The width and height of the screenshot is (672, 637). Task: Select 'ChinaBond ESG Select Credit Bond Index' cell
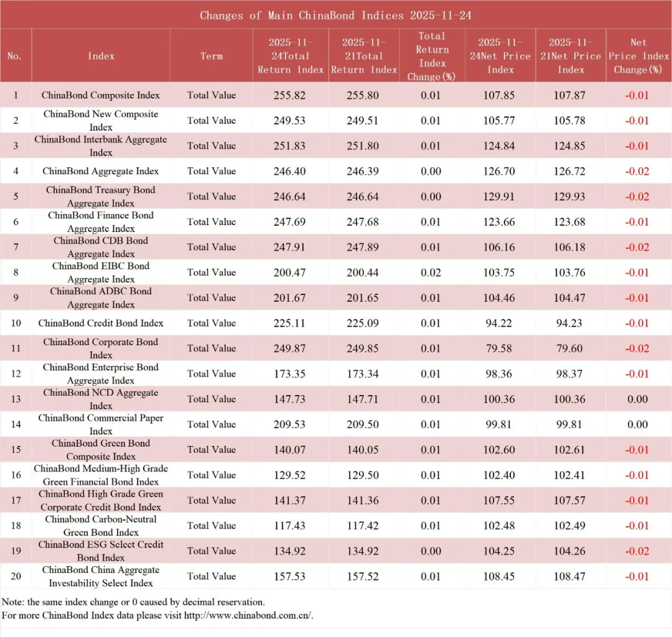[101, 551]
